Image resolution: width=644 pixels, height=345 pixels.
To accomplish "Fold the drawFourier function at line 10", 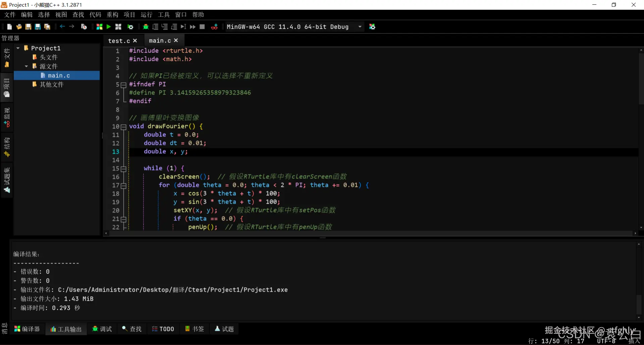I will 123,127.
